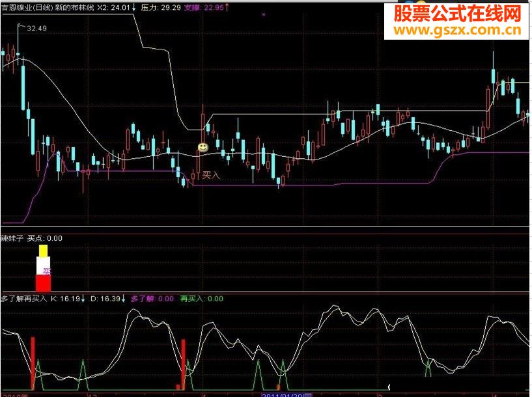Click the purple 多了解: 0.00 value label
The image size is (532, 397).
[x=152, y=299]
